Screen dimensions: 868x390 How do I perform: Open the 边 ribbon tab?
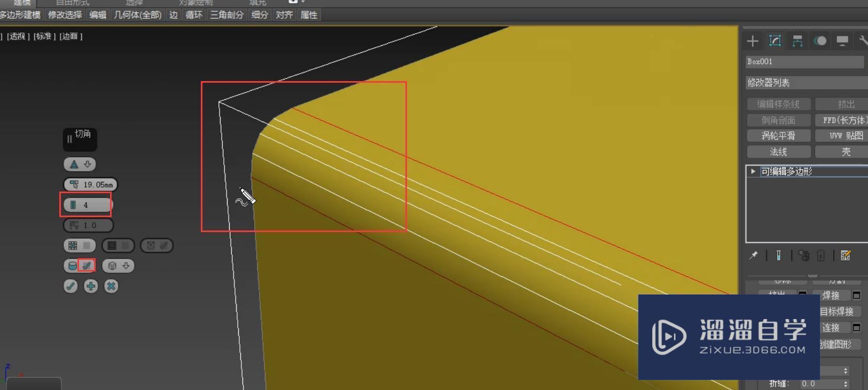click(174, 15)
